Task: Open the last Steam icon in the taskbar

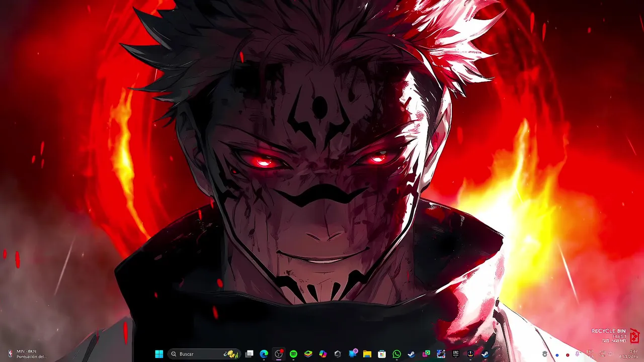Action: (485, 354)
